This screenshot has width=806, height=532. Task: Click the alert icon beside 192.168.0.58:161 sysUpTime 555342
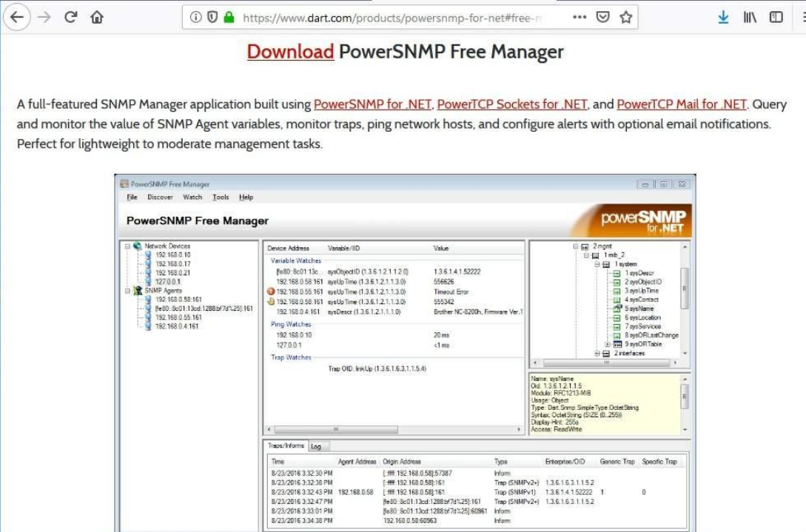click(271, 302)
